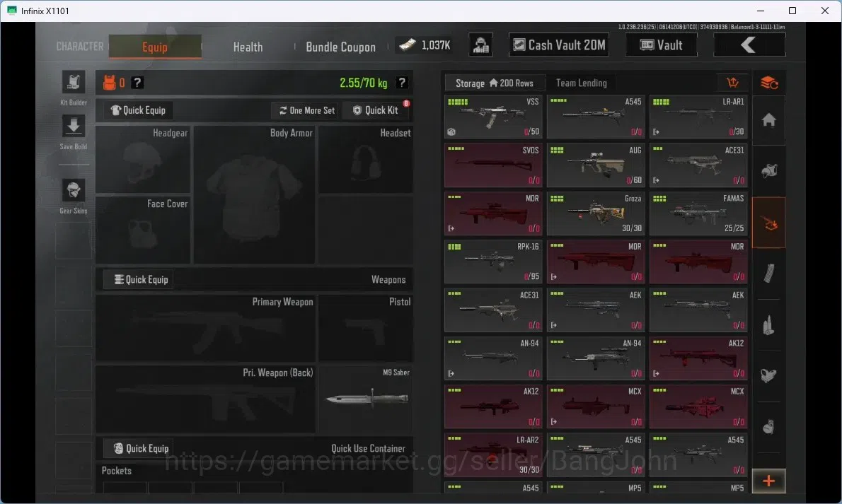842x504 pixels.
Task: Open the Cash Vault 20M button
Action: 559,45
